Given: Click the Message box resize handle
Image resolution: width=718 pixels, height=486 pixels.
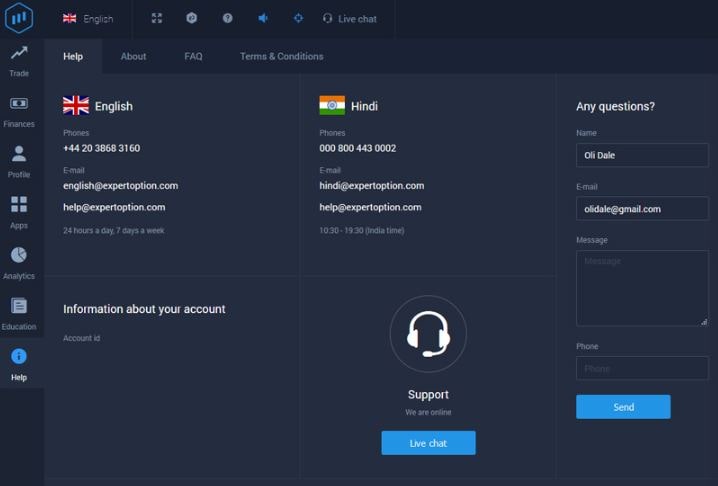Looking at the screenshot, I should pyautogui.click(x=704, y=322).
